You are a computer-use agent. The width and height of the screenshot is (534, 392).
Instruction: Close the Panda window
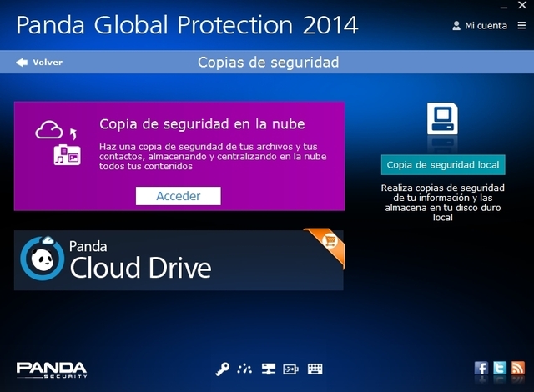[x=522, y=5]
